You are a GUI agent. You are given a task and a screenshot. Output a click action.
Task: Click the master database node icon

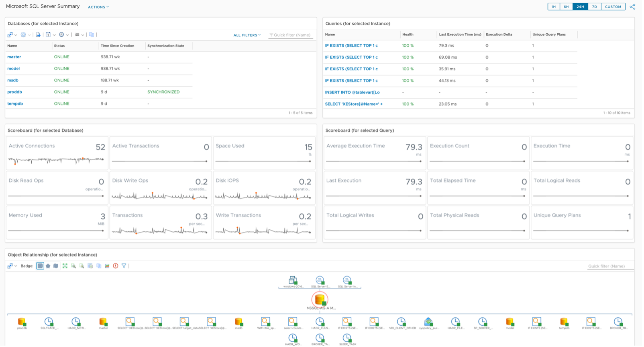tap(104, 322)
